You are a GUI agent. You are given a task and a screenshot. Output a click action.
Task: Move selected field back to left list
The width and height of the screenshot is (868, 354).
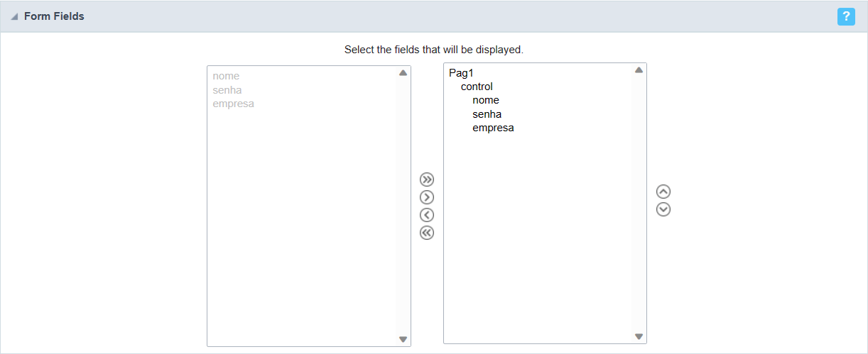427,215
